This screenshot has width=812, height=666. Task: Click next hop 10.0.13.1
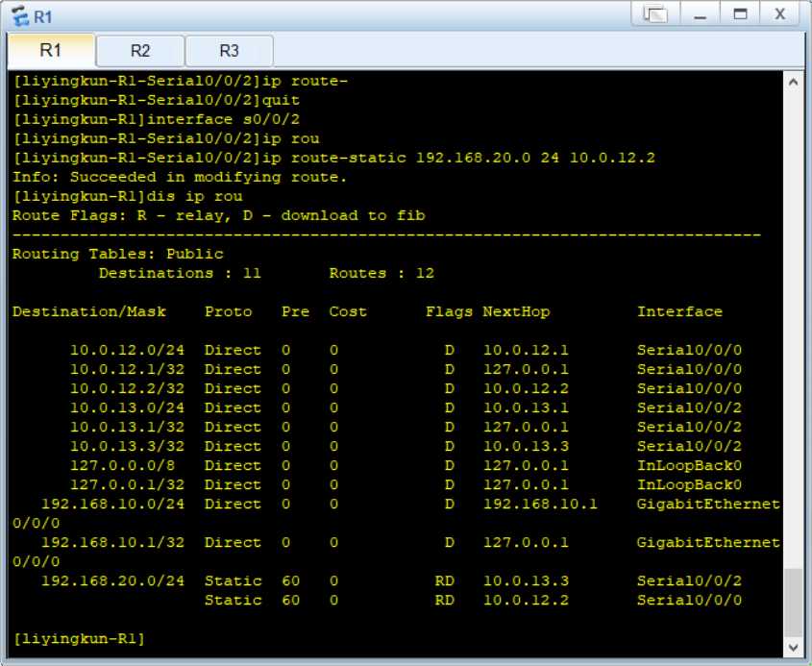point(526,407)
